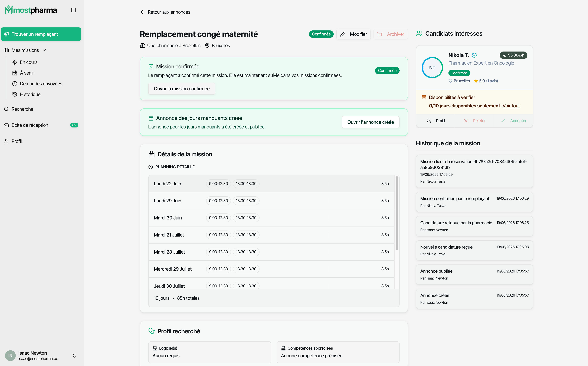Click the Modifier button

click(x=353, y=34)
